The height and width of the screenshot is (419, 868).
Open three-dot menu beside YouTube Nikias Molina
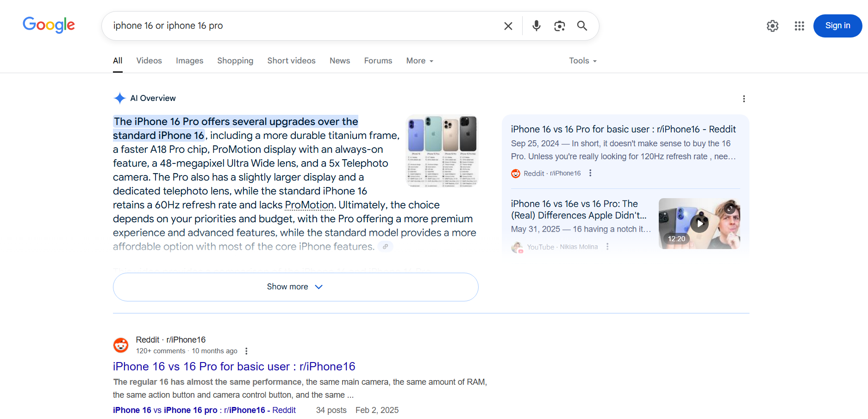click(x=607, y=247)
